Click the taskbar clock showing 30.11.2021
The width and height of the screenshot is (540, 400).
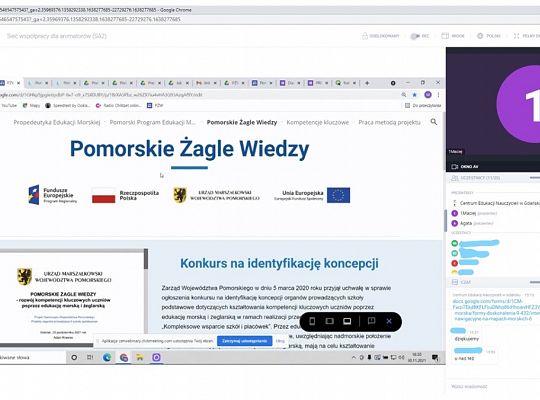(417, 357)
